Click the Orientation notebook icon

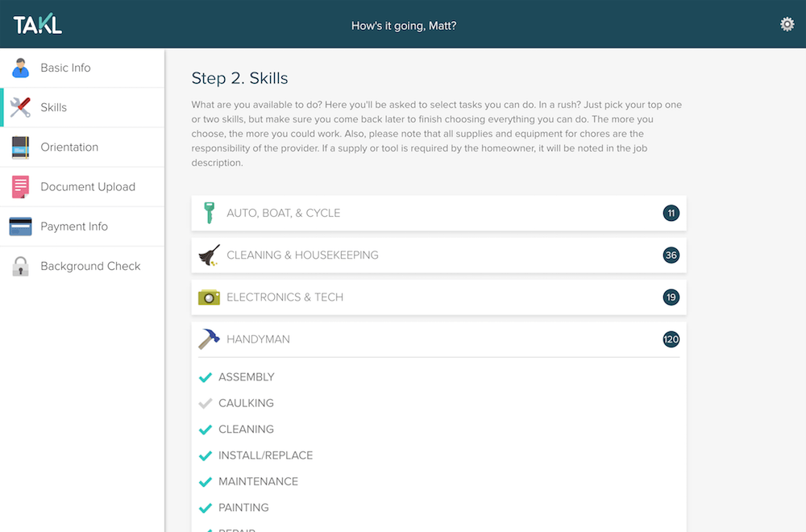pos(21,148)
